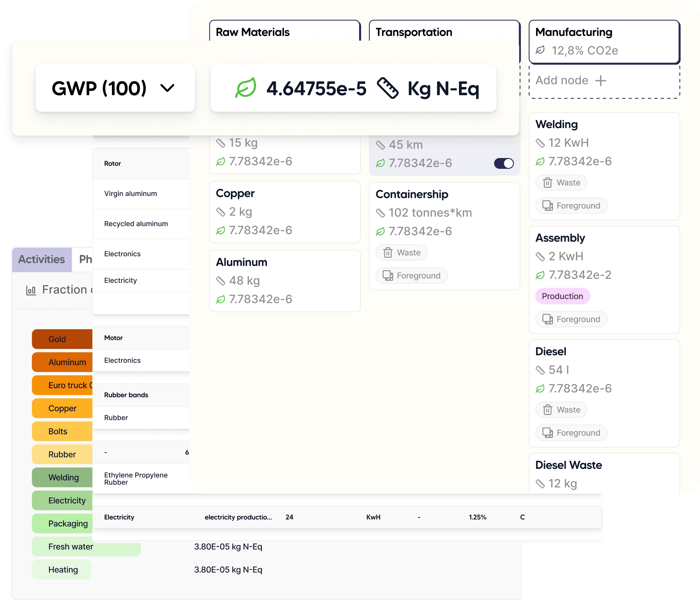Click the Waste tag on Welding card

(x=561, y=183)
